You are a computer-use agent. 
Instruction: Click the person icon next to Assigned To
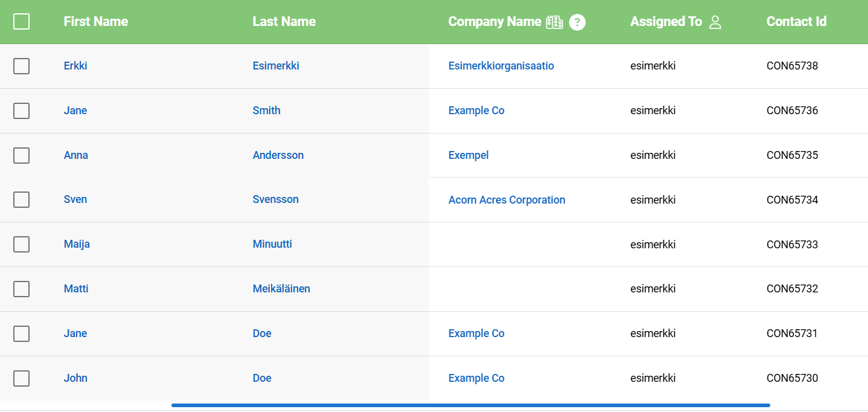pos(715,21)
